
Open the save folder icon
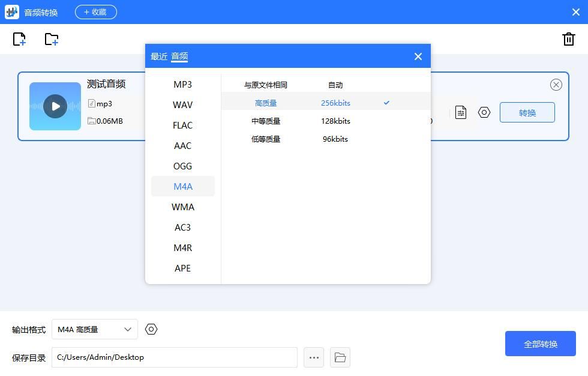[340, 357]
